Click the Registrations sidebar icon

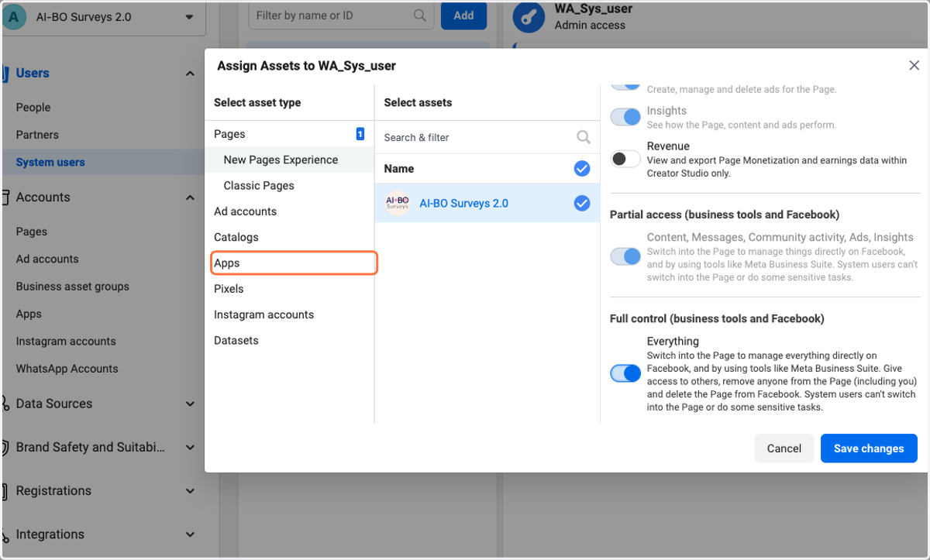[5, 491]
